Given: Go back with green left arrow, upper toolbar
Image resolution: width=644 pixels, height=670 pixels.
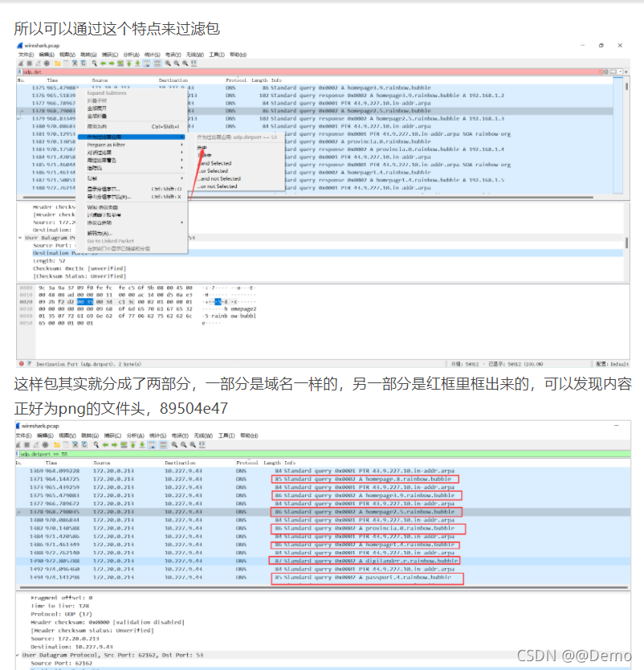Looking at the screenshot, I should 103,63.
